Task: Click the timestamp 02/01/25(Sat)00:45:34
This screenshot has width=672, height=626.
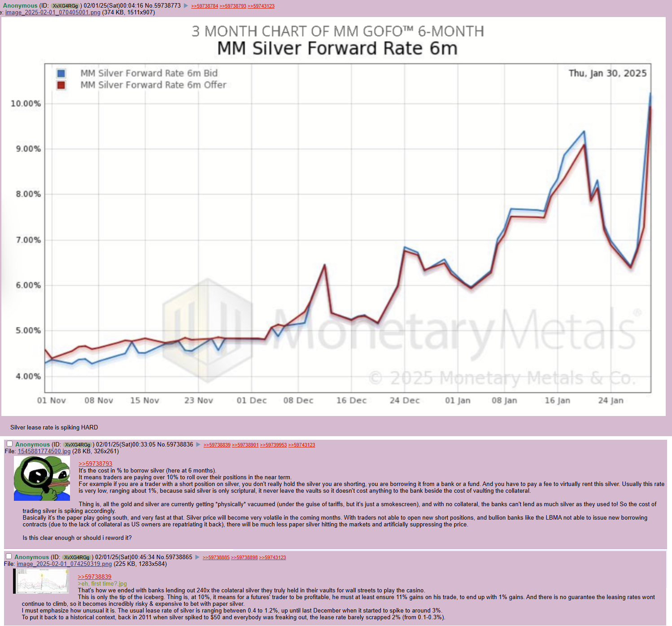Action: [x=125, y=557]
